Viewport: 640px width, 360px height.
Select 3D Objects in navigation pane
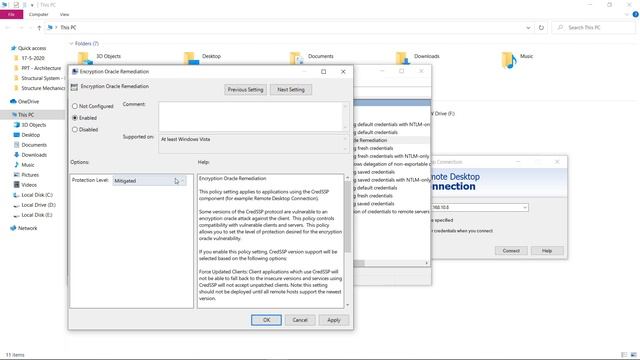[33, 125]
